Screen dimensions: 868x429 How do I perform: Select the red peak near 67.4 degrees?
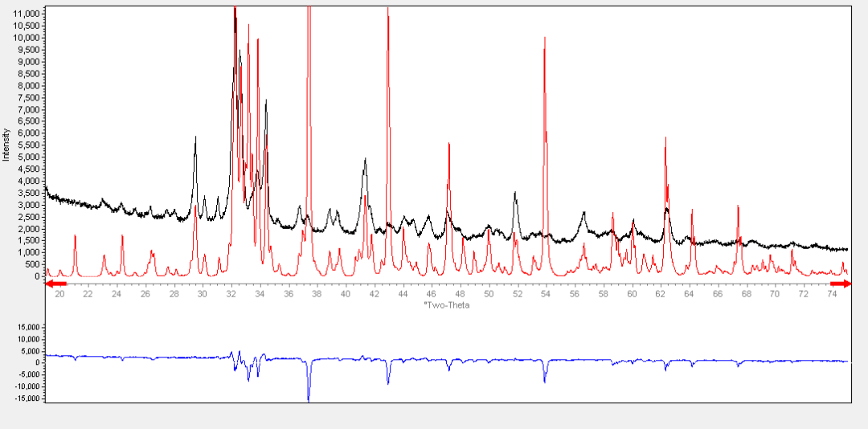point(738,209)
